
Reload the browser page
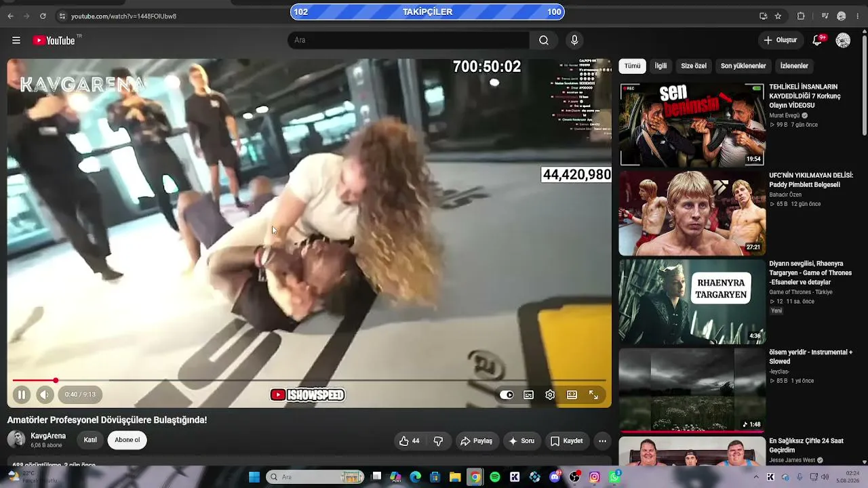[43, 16]
